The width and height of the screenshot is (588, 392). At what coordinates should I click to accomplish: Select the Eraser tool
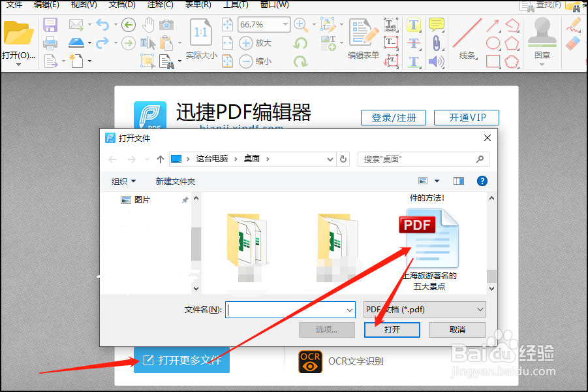click(x=573, y=43)
